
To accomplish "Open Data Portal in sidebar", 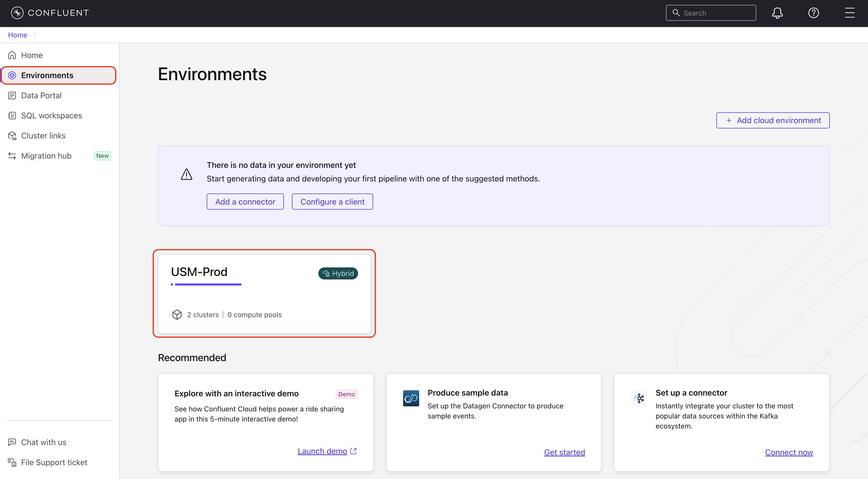I will [41, 95].
